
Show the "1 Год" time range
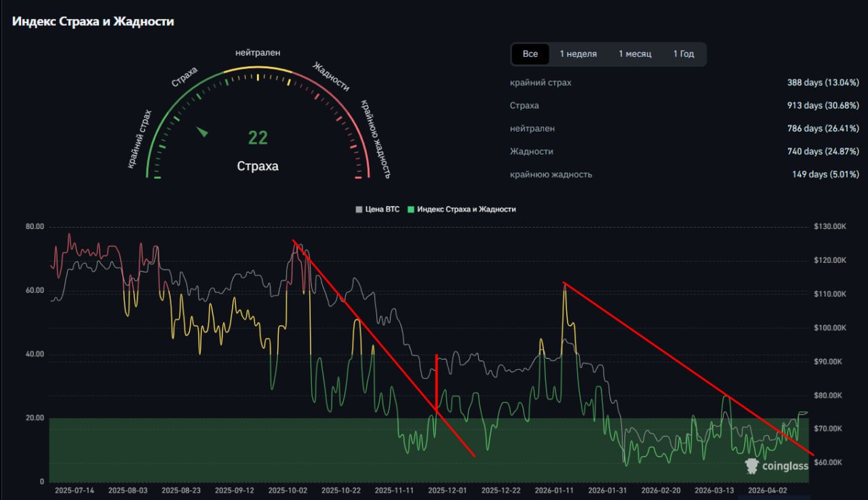[684, 54]
